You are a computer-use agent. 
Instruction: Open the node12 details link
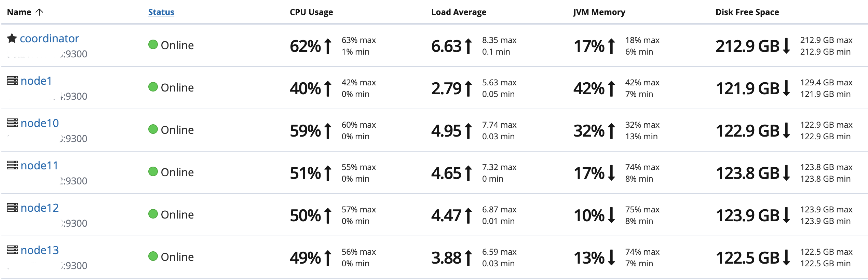[40, 208]
